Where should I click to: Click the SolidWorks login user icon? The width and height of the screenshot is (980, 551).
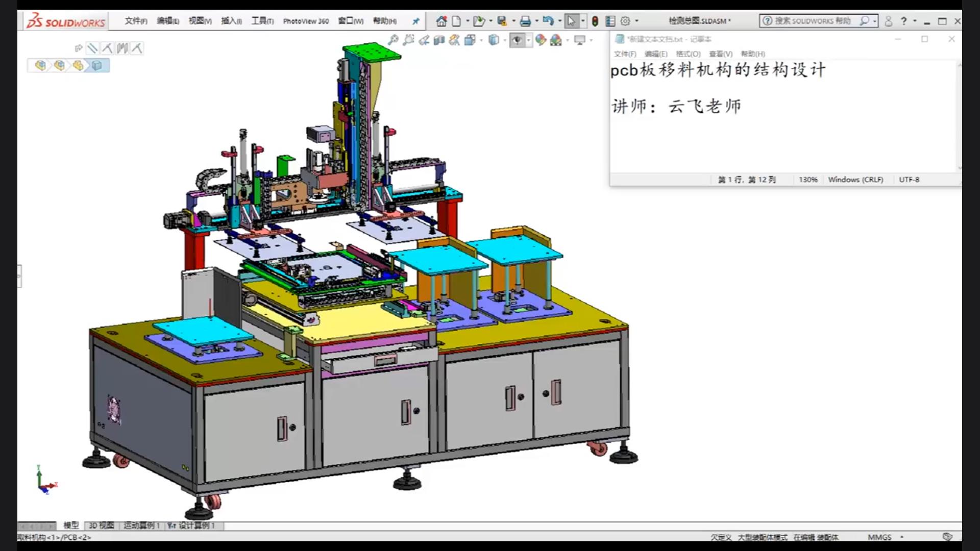pos(889,21)
